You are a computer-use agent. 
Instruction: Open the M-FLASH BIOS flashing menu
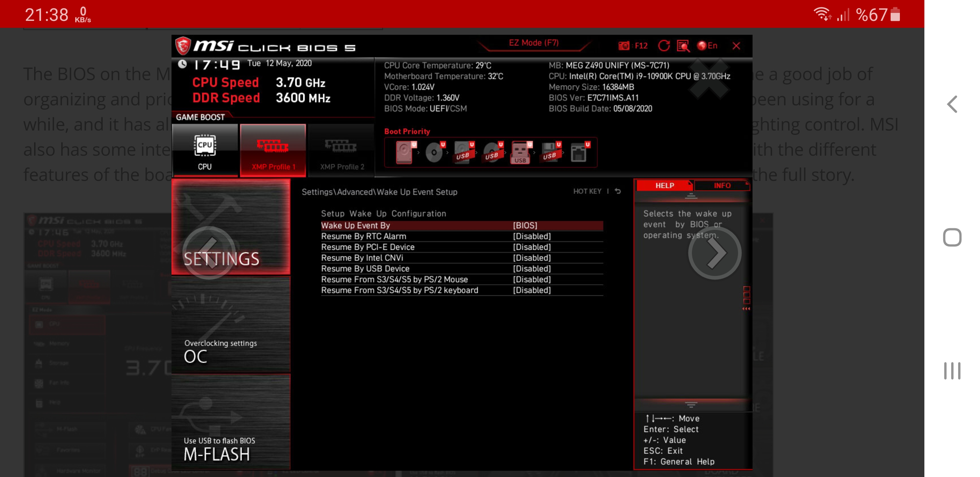pos(231,422)
